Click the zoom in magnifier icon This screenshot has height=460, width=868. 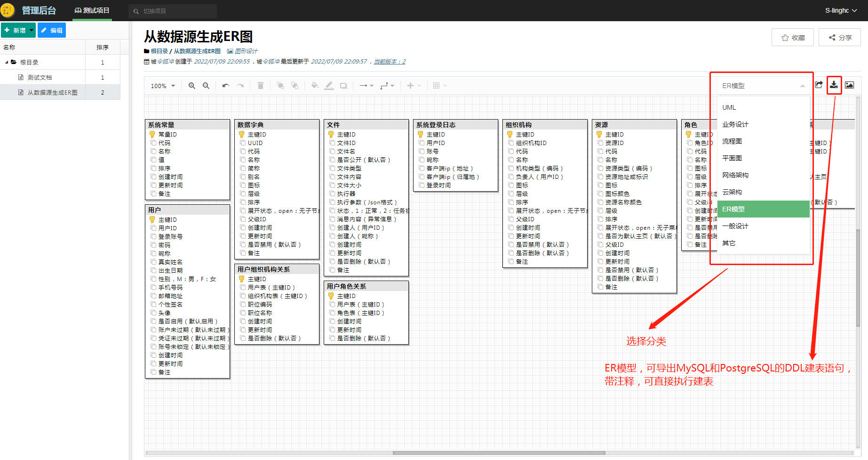(192, 86)
